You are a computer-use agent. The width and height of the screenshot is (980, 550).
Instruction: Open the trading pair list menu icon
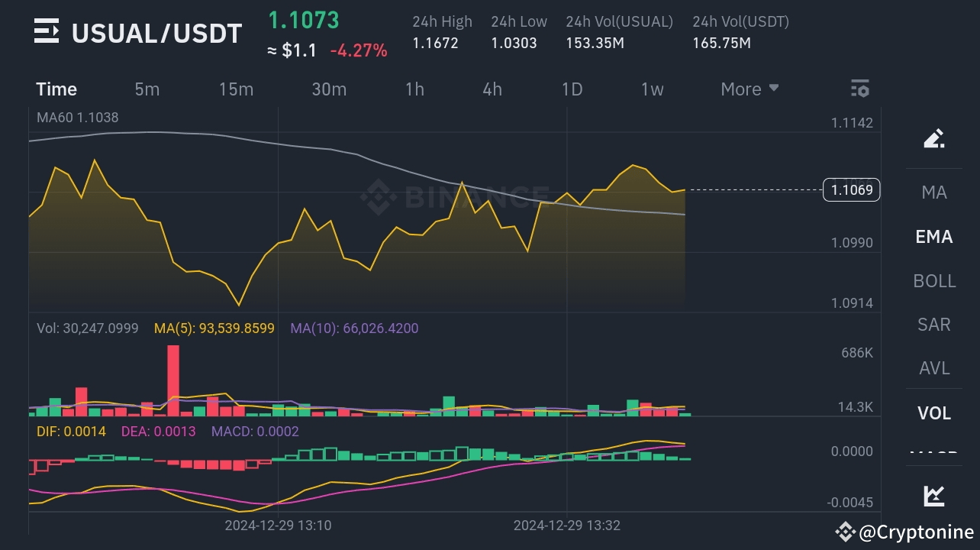click(x=47, y=32)
